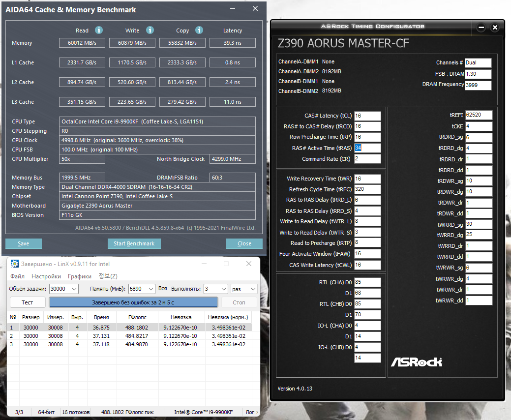Click the Read info icon in AIDA64
Screen dimensions: 511x420
pyautogui.click(x=99, y=30)
